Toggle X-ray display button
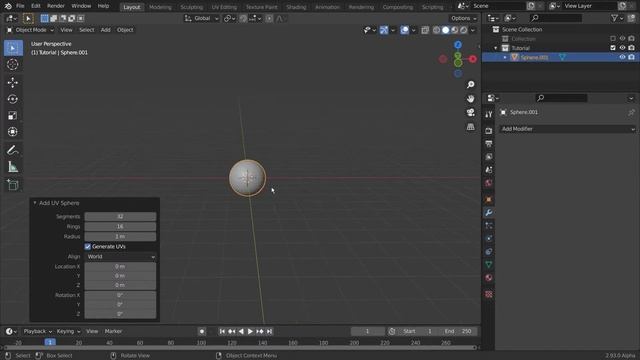 click(425, 30)
